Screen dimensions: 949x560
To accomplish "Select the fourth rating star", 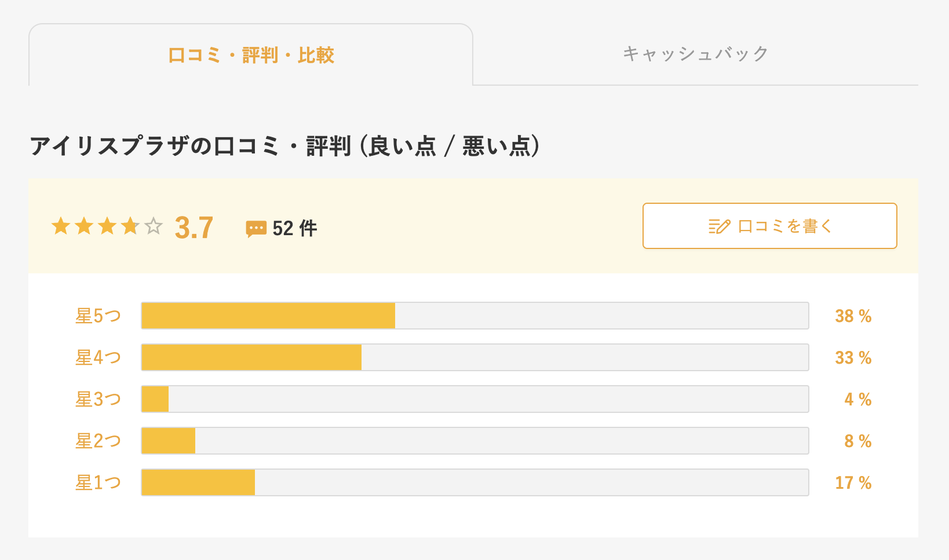I will coord(130,226).
